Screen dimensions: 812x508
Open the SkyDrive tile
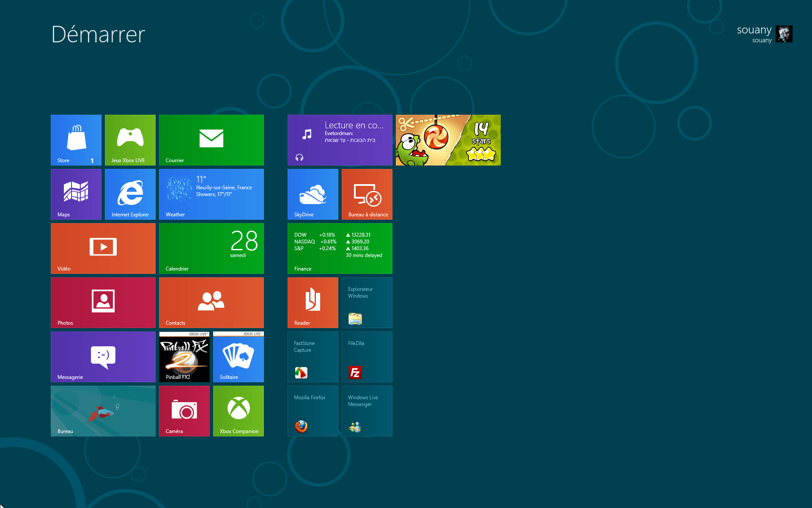313,194
